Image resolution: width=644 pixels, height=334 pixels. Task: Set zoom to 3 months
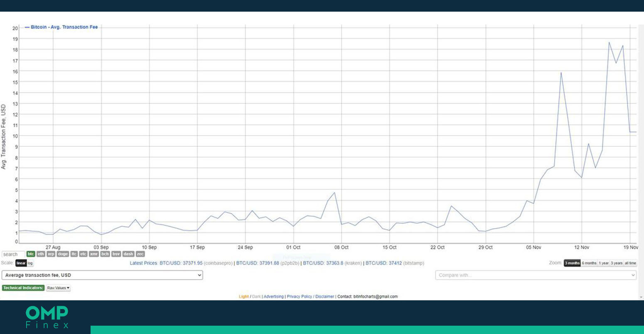(x=572, y=263)
